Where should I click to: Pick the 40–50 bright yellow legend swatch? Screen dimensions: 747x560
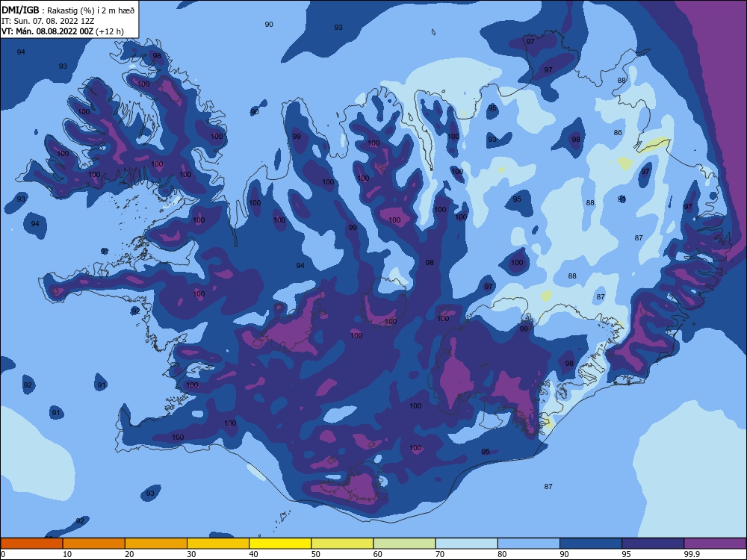click(x=280, y=544)
